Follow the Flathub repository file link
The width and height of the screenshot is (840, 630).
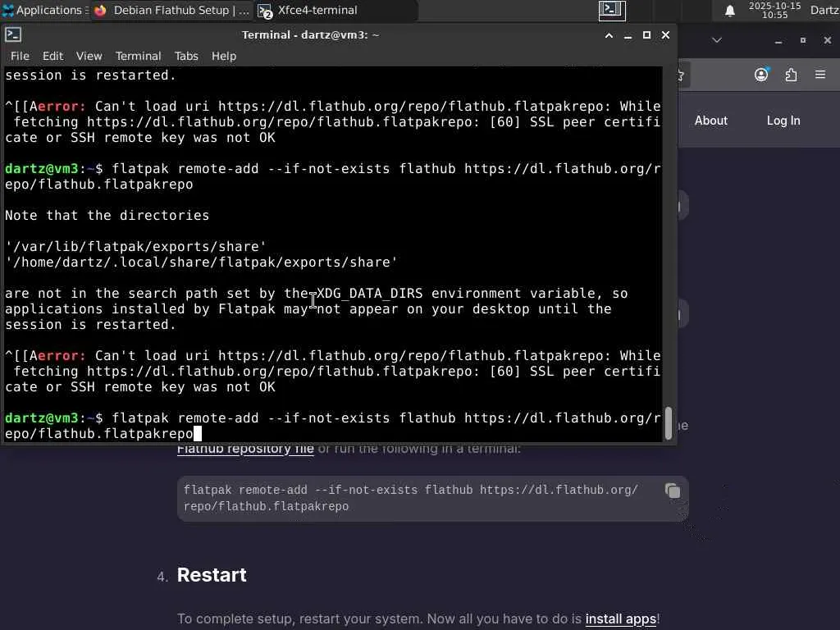[245, 449]
